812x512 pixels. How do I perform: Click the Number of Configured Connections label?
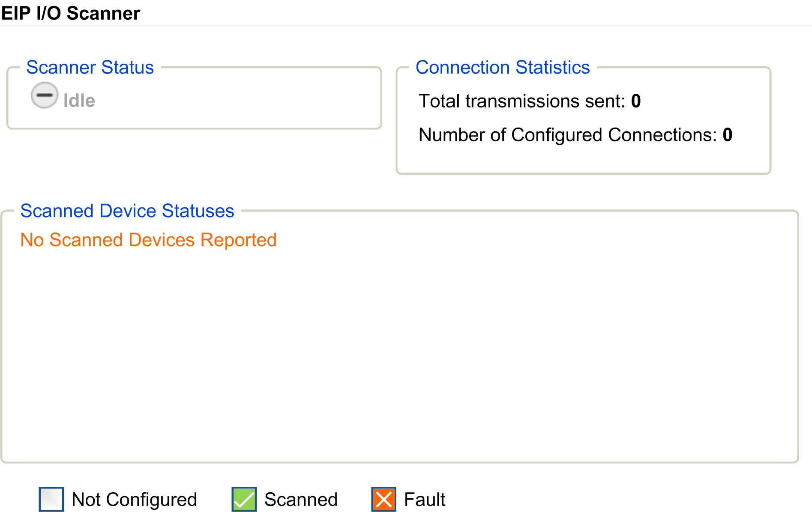567,135
